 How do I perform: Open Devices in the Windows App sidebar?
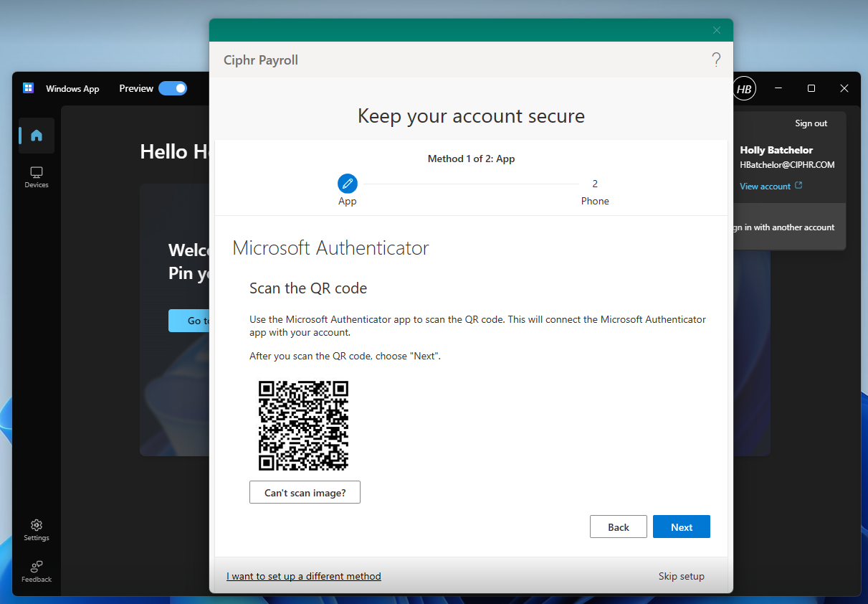tap(37, 177)
